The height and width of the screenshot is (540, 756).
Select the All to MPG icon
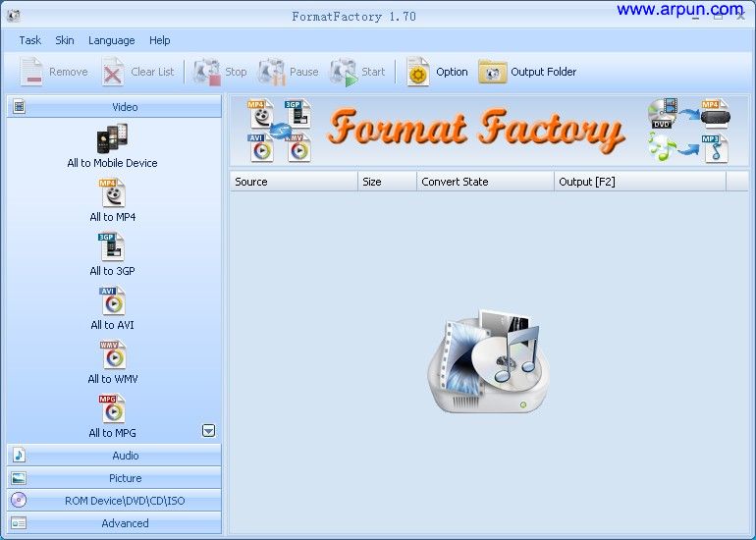pyautogui.click(x=112, y=408)
